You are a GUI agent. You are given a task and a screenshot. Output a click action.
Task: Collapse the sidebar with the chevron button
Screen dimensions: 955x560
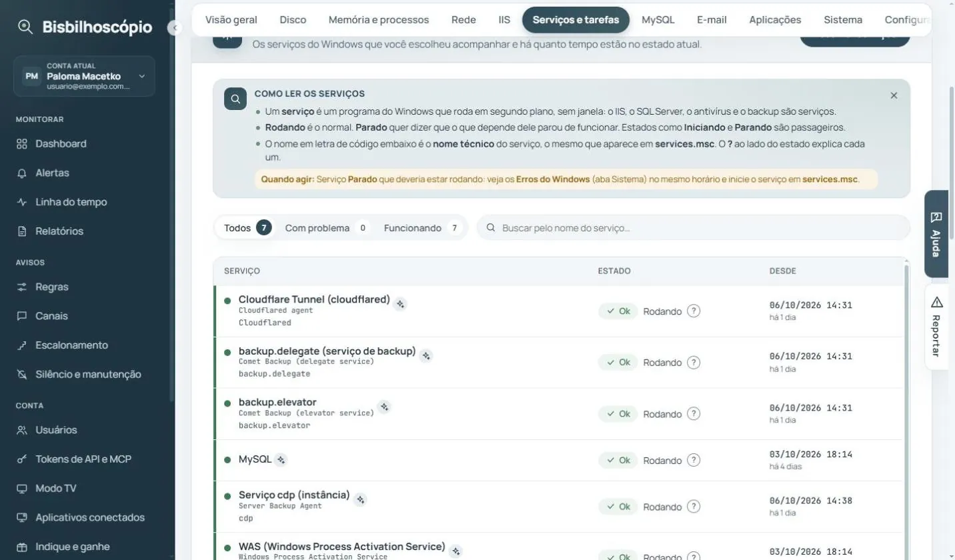tap(174, 28)
